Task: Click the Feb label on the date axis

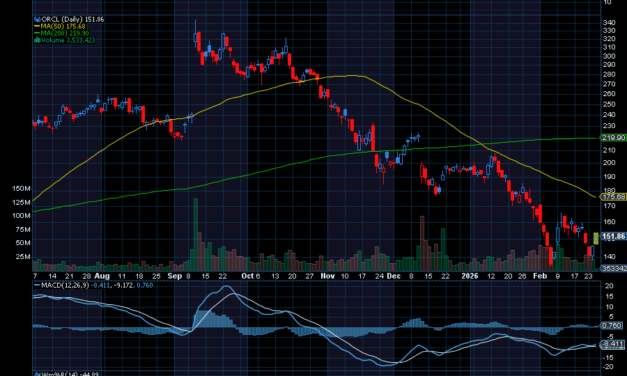Action: point(540,276)
